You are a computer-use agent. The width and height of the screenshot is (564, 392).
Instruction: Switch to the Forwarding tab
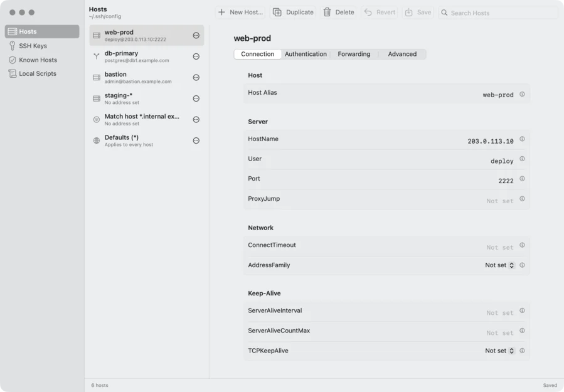354,54
